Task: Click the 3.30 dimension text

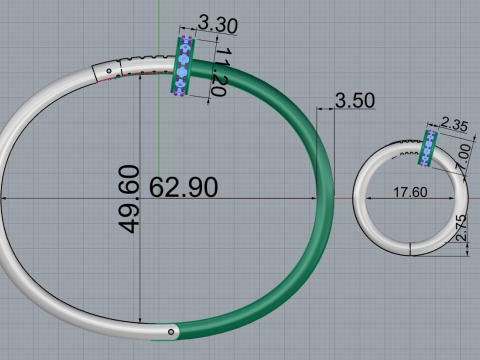Action: click(218, 24)
